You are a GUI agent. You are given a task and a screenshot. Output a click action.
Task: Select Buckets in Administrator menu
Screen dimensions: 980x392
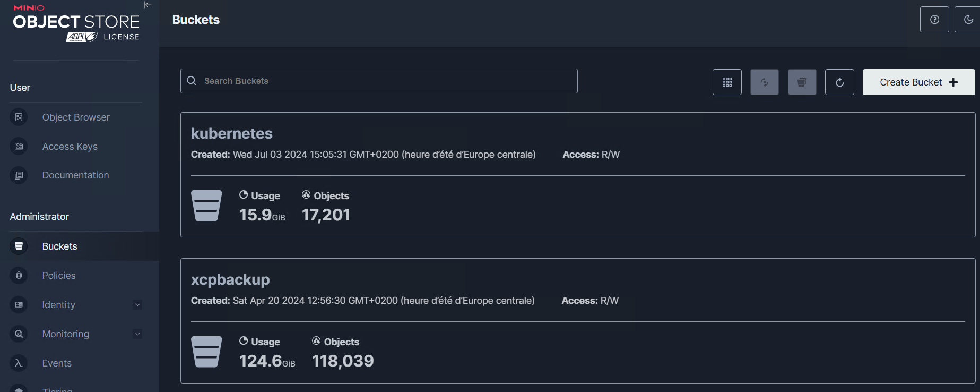pos(59,246)
